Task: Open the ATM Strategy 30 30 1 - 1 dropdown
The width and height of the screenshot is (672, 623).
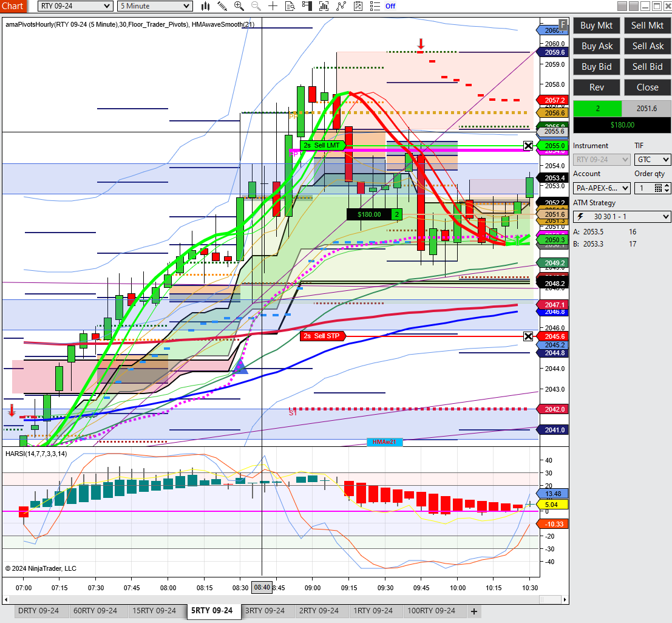Action: (x=622, y=217)
